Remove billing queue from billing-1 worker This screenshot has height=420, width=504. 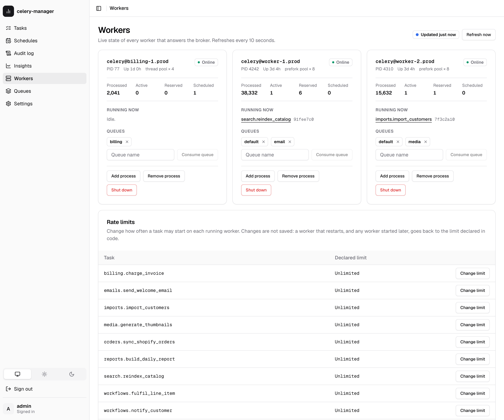pos(127,142)
